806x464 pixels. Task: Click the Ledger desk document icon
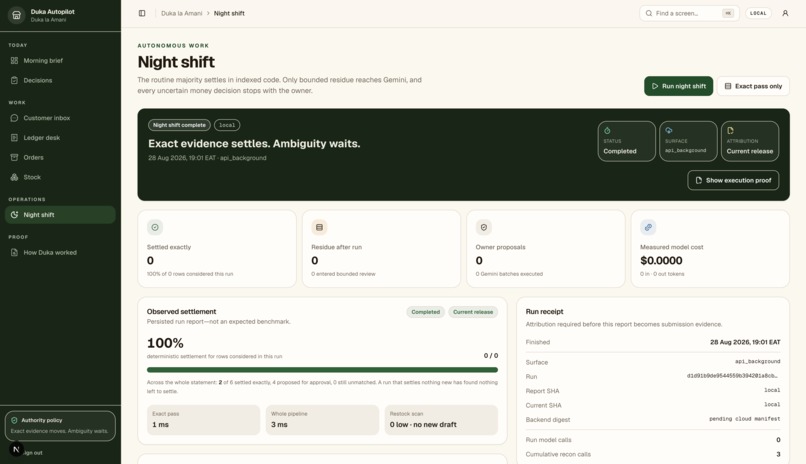[14, 138]
